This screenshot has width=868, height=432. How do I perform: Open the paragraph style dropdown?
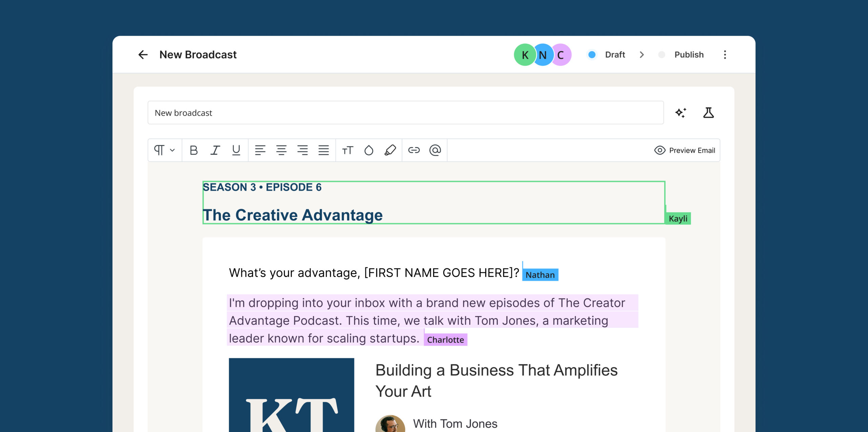tap(164, 150)
